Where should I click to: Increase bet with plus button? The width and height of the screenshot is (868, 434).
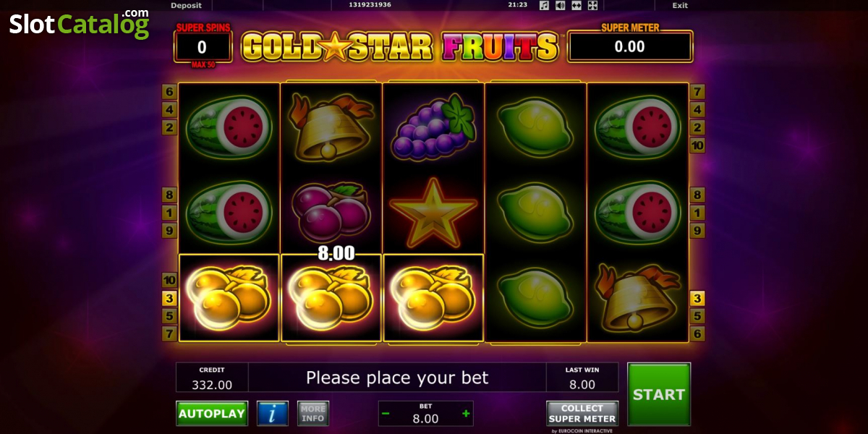pos(466,414)
